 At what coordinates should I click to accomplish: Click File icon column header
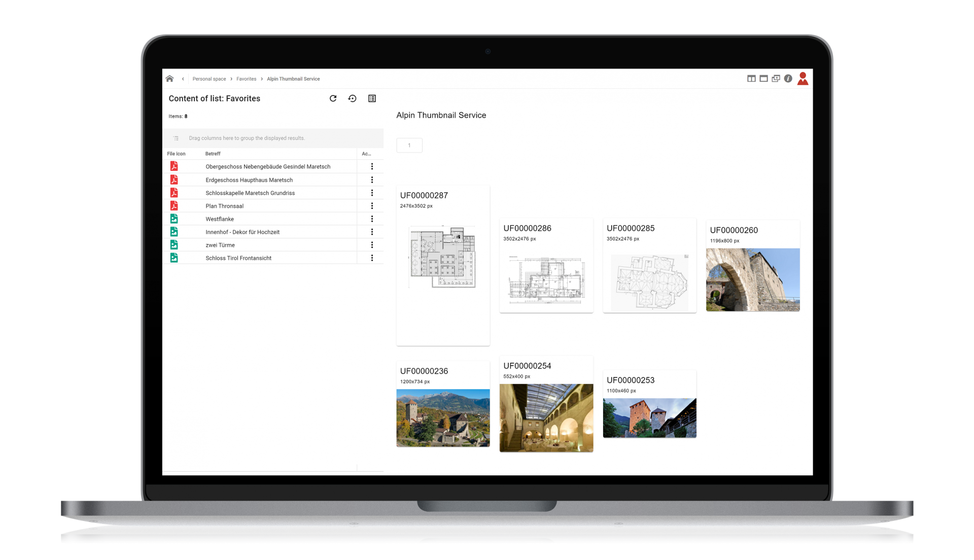(x=176, y=154)
